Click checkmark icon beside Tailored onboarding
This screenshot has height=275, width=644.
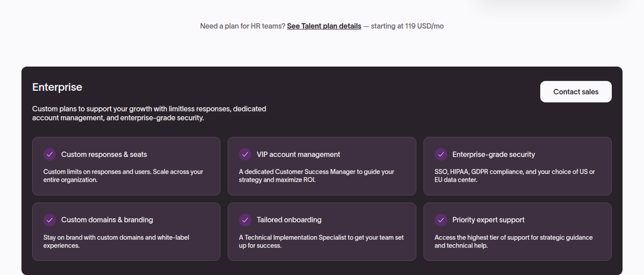point(245,220)
